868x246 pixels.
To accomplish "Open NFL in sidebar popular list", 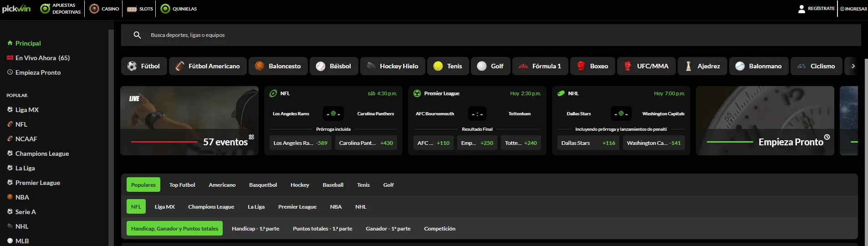I will (21, 124).
